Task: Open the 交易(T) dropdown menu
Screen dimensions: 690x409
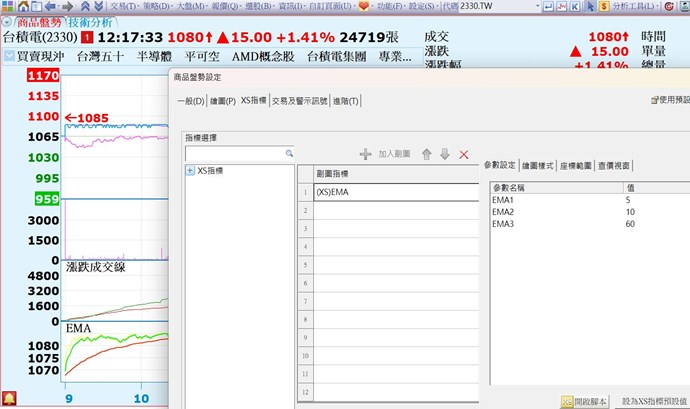Action: pos(124,6)
